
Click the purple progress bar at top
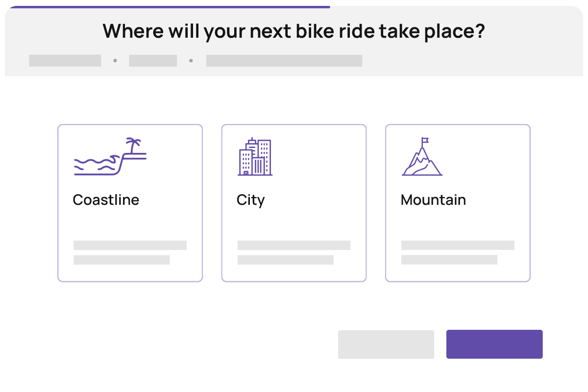coord(169,7)
